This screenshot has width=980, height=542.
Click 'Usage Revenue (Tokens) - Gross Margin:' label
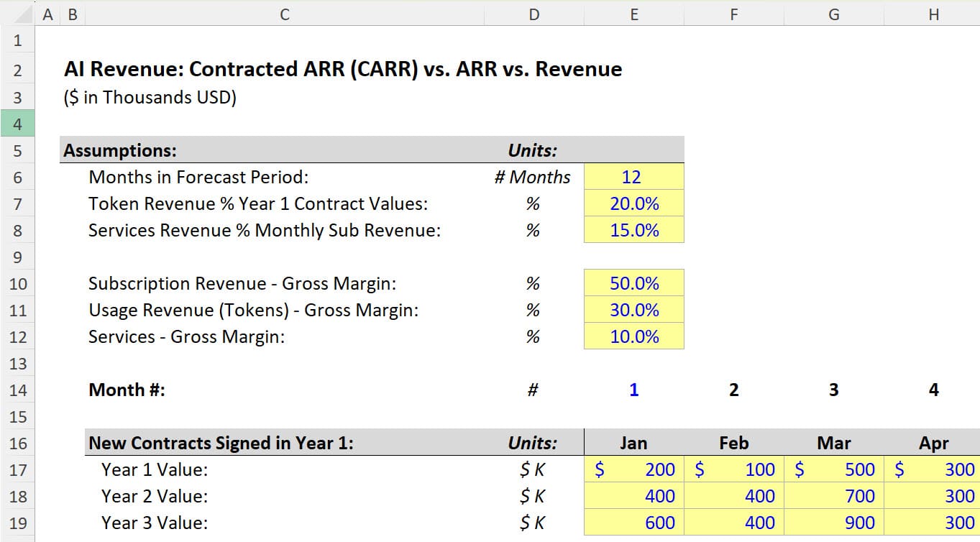point(253,310)
